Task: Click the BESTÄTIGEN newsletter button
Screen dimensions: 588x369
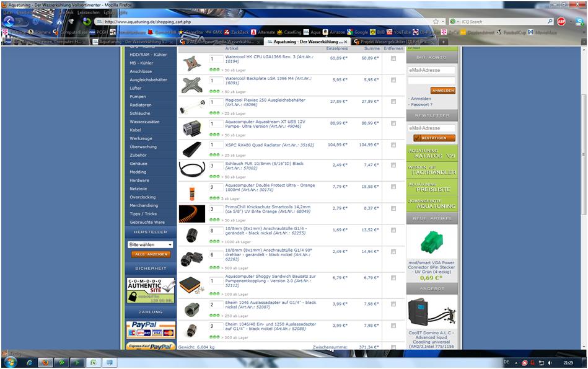Action: (434, 138)
